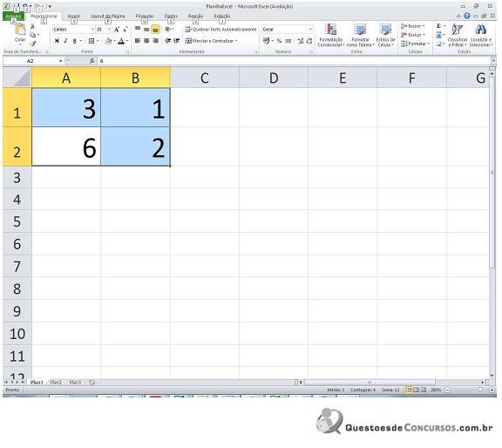Open Localizar e Selecionar menu
This screenshot has height=448, width=502.
481,35
